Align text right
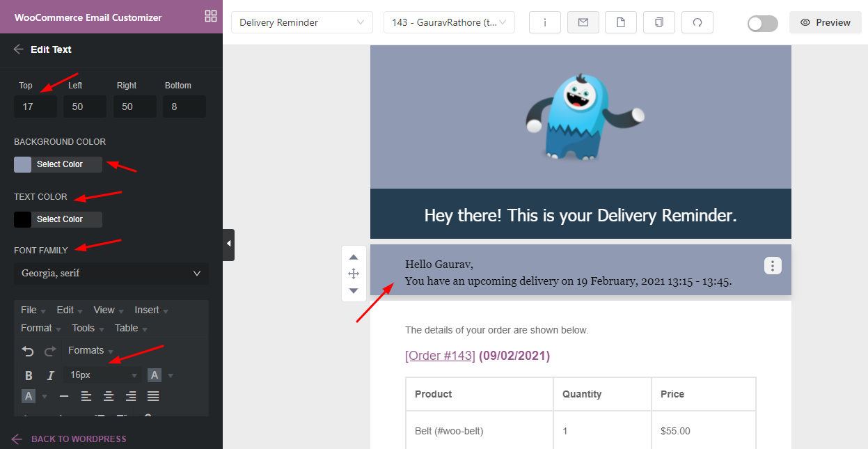This screenshot has width=868, height=449. pyautogui.click(x=131, y=396)
